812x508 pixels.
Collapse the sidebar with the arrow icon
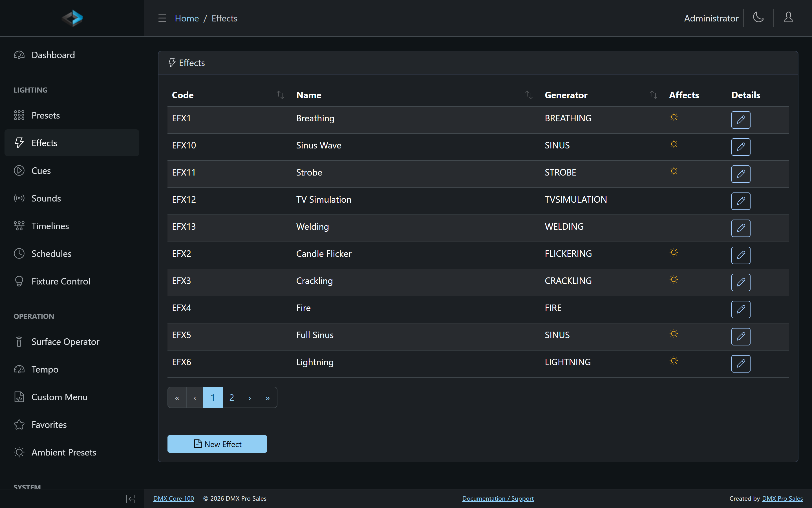[130, 499]
